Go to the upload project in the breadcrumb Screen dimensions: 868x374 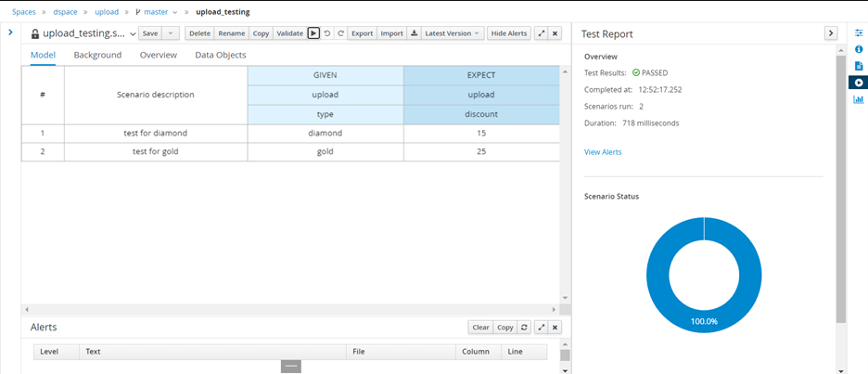[107, 12]
